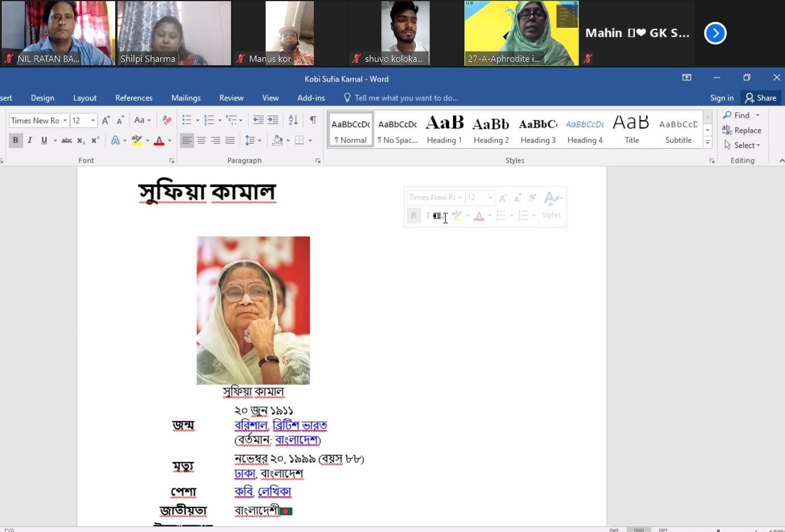
Task: Apply Align Left to paragraph
Action: (186, 140)
